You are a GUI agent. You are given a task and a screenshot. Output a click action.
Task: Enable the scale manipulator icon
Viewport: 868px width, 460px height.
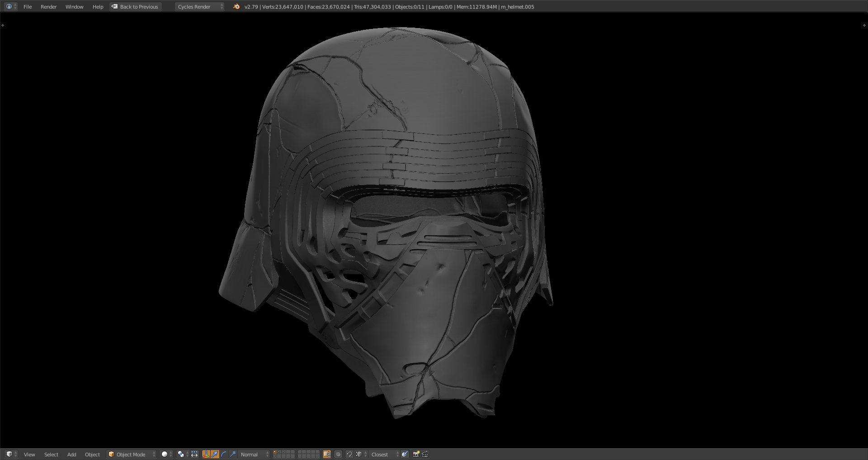tap(233, 454)
